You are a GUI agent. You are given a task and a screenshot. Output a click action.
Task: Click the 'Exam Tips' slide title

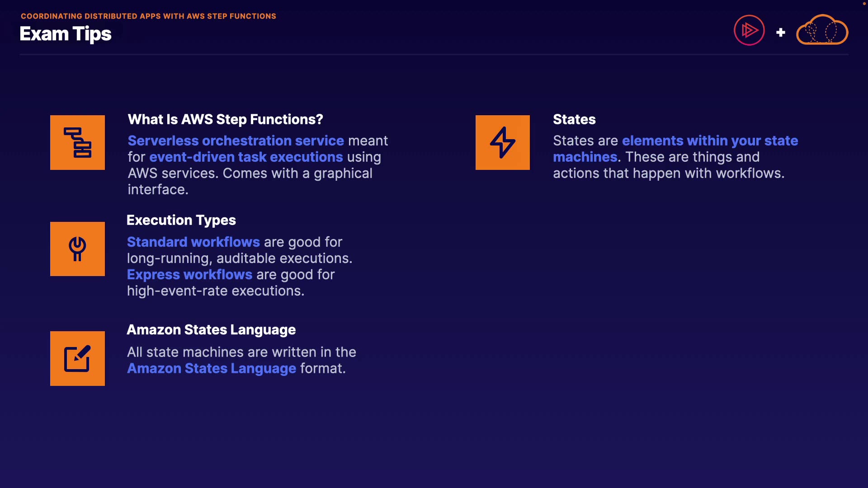tap(66, 34)
